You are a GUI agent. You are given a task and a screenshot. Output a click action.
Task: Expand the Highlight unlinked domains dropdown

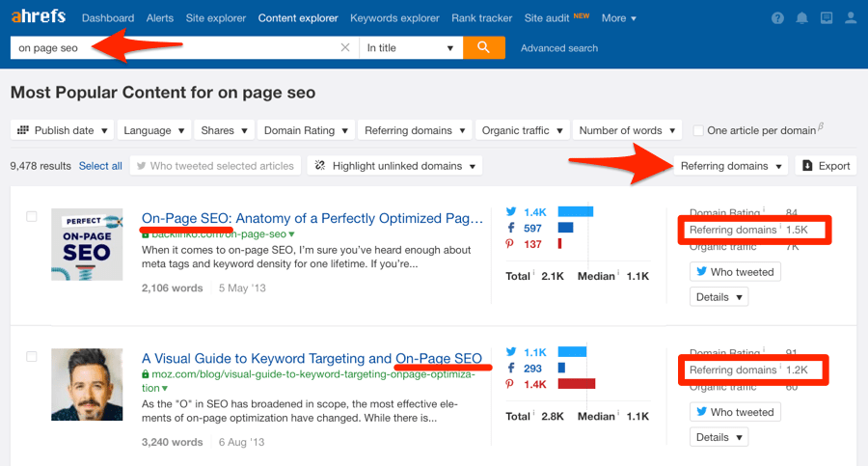(394, 166)
